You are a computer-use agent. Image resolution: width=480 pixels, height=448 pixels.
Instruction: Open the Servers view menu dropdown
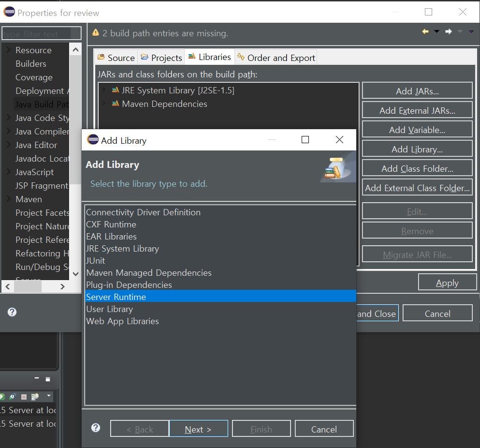(x=49, y=396)
